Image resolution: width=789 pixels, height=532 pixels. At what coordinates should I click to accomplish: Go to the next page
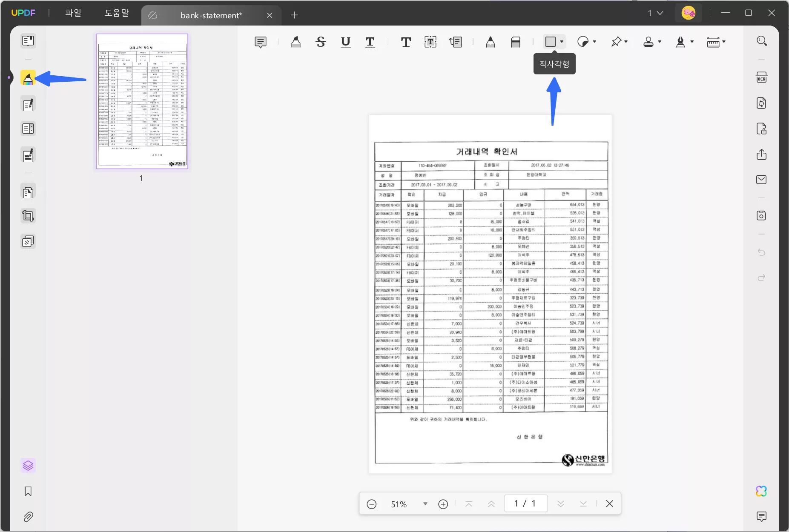point(561,504)
